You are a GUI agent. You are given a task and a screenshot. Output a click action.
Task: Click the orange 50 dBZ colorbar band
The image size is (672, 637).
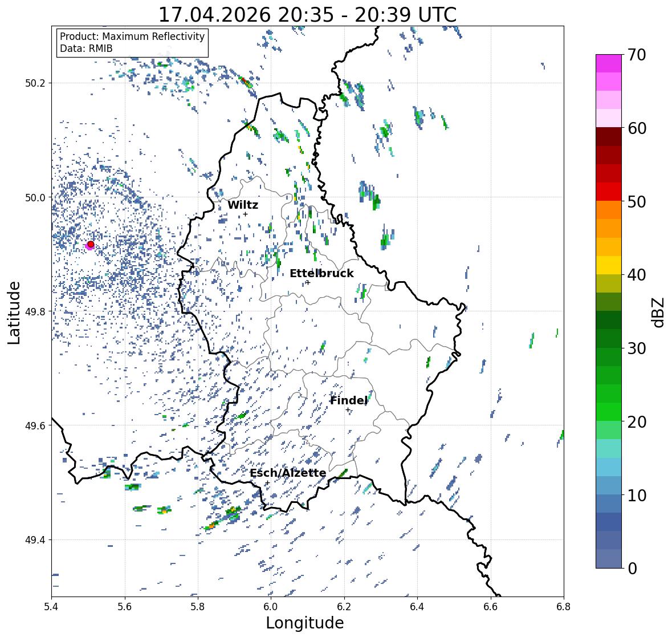[x=609, y=210]
